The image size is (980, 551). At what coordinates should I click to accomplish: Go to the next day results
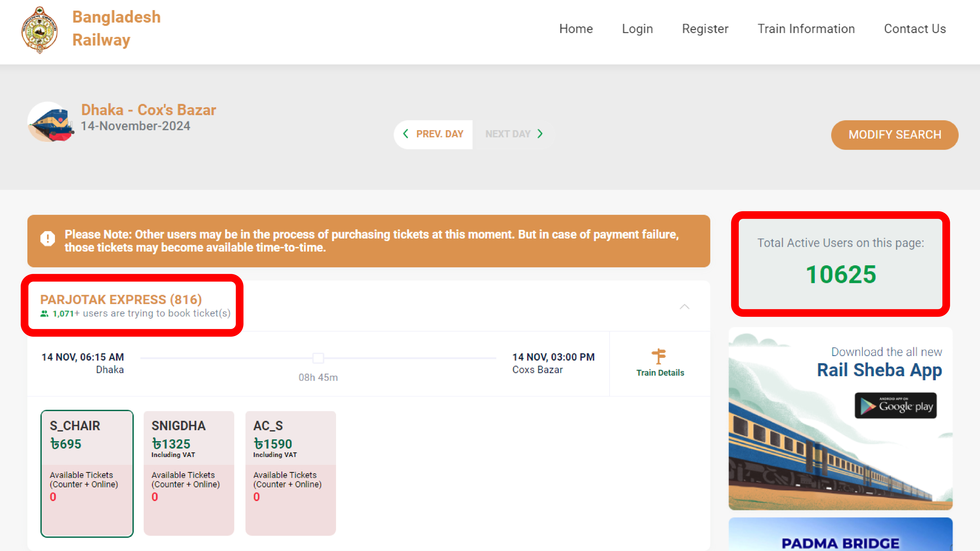click(x=514, y=134)
